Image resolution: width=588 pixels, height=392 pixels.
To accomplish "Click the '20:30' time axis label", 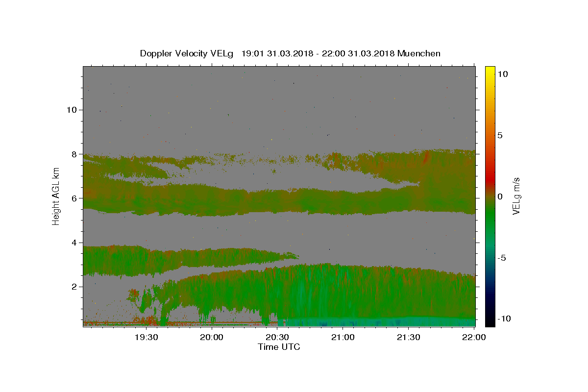I will point(277,338).
